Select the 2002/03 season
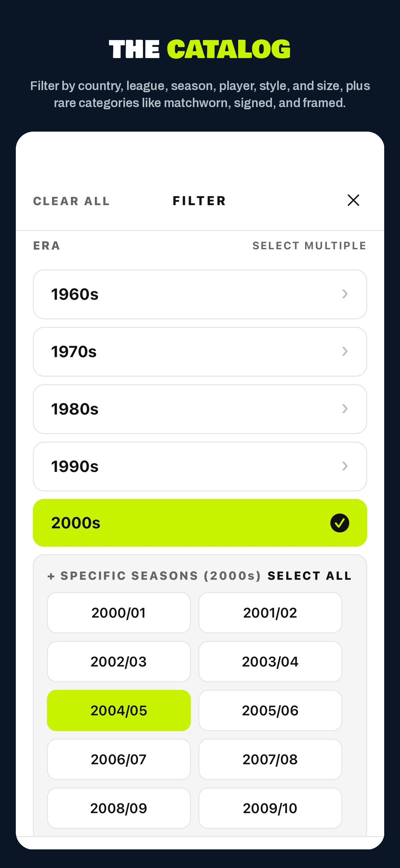The width and height of the screenshot is (400, 868). click(x=119, y=662)
